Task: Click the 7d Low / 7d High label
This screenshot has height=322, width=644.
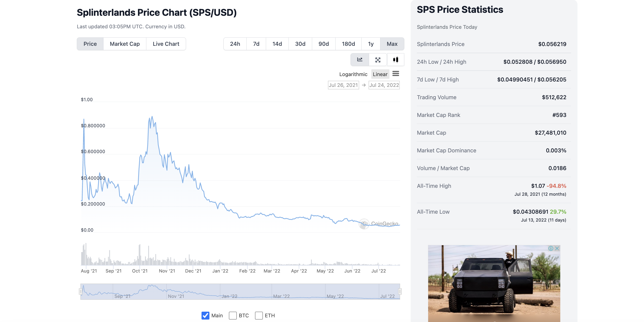Action: click(x=438, y=80)
